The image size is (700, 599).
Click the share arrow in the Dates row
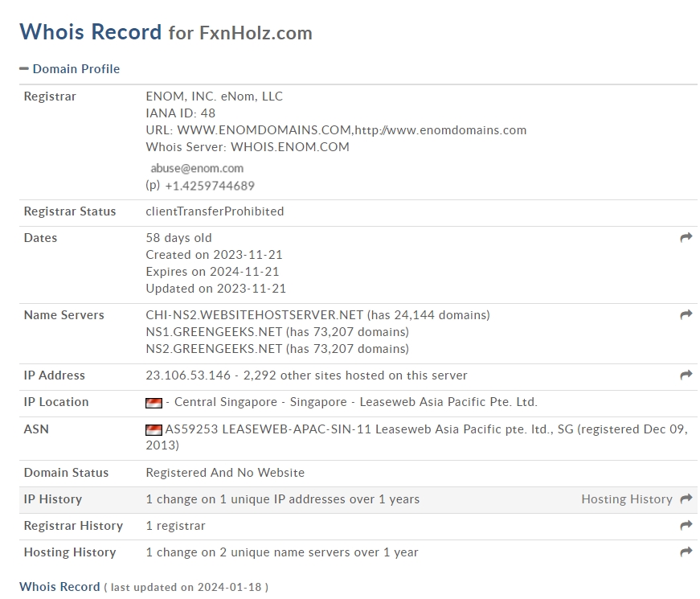[686, 238]
